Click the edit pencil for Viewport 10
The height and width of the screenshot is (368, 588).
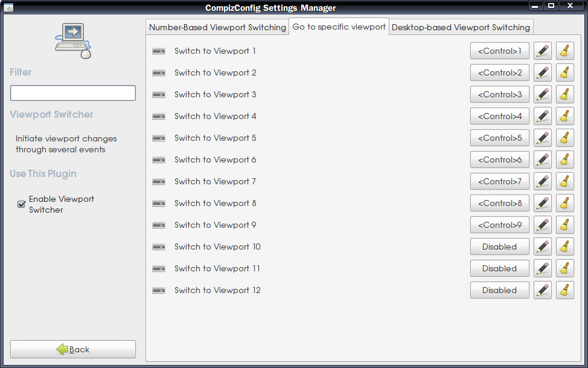click(543, 247)
